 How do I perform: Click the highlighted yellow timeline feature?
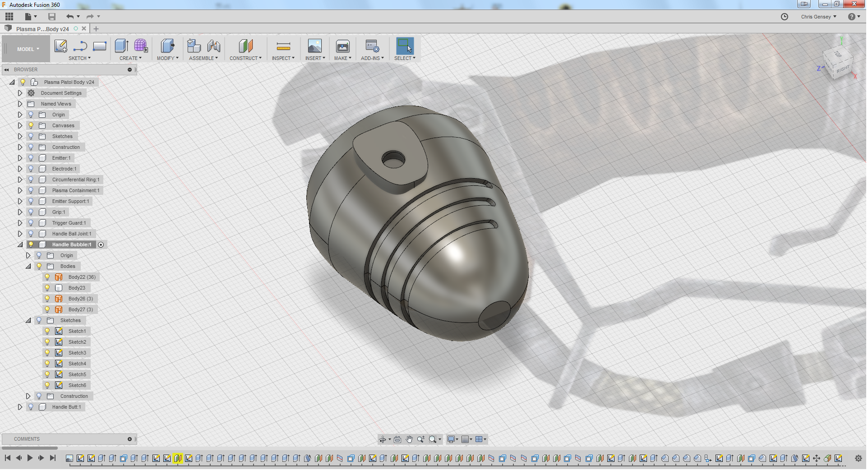pyautogui.click(x=178, y=458)
